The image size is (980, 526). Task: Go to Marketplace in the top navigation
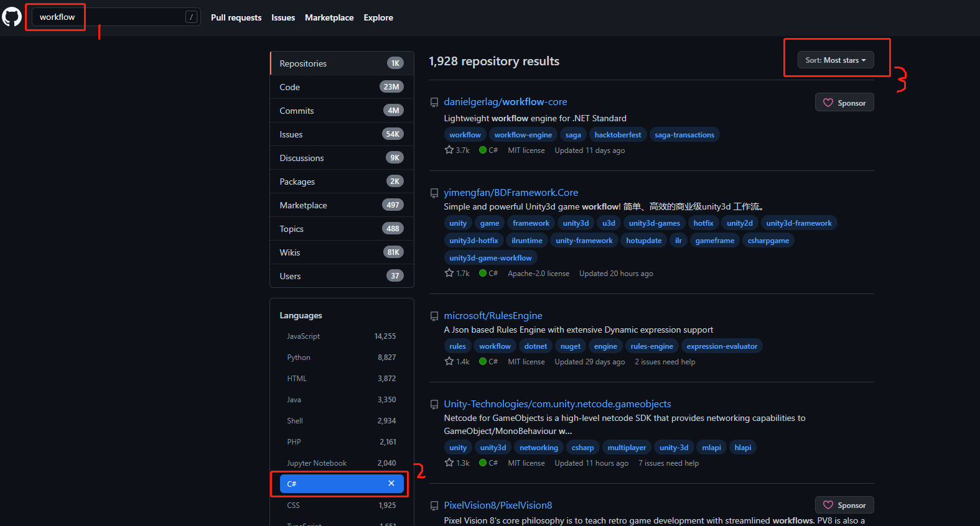[x=329, y=17]
